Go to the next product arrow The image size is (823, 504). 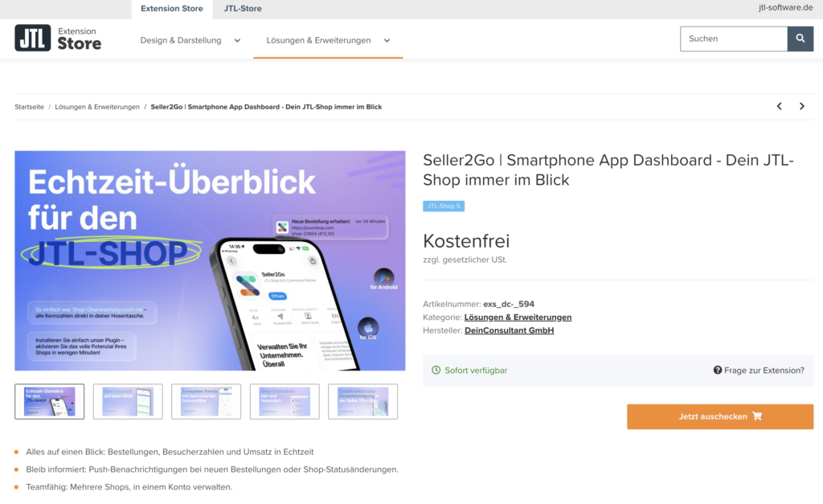click(x=801, y=106)
